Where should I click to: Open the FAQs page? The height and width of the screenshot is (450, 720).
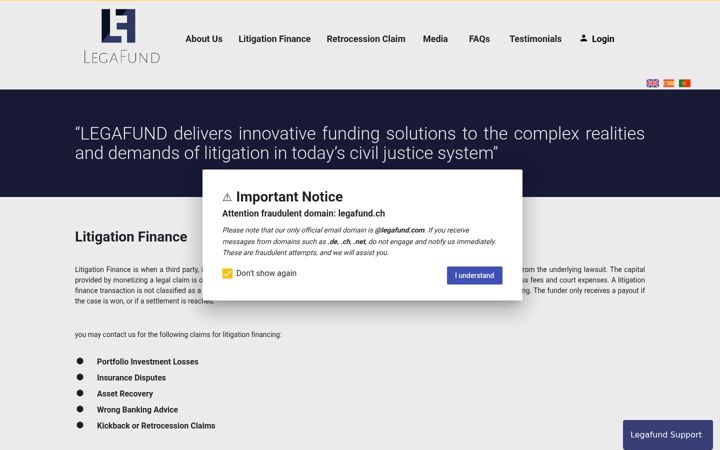click(x=479, y=39)
